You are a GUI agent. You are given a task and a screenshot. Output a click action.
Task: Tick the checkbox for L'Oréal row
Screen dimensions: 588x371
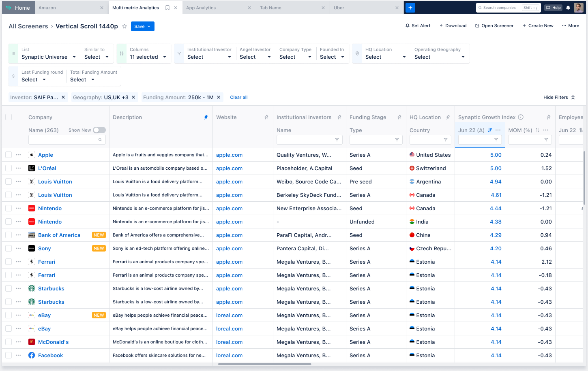pyautogui.click(x=9, y=168)
